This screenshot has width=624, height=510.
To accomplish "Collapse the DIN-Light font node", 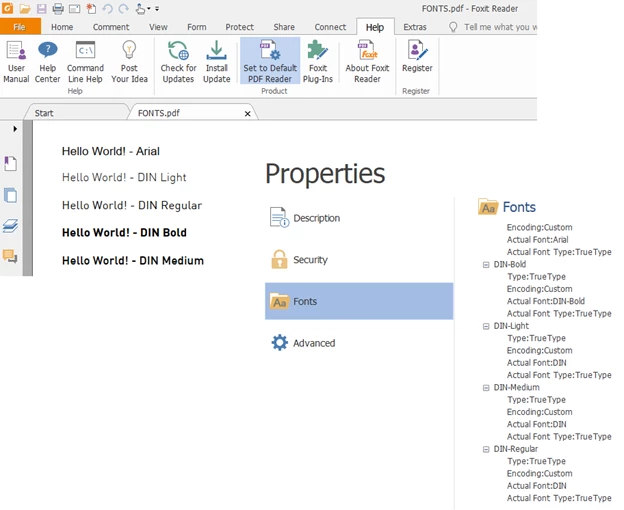I will pos(486,327).
